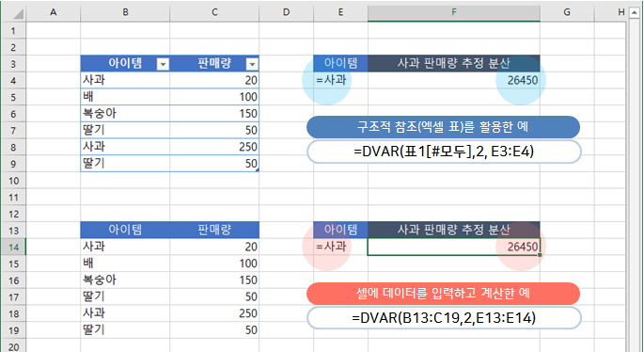The image size is (644, 352).
Task: Click selected cell F14 showing 26450
Action: [x=454, y=247]
